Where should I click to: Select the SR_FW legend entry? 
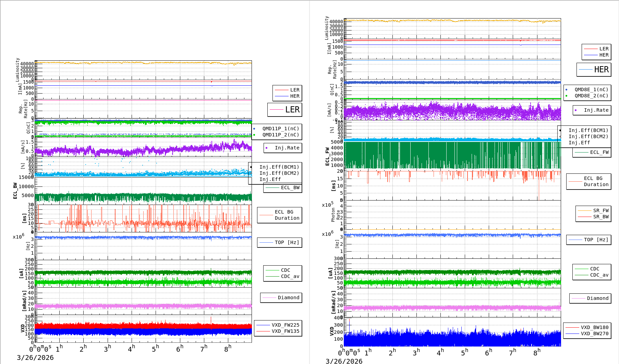(x=600, y=210)
